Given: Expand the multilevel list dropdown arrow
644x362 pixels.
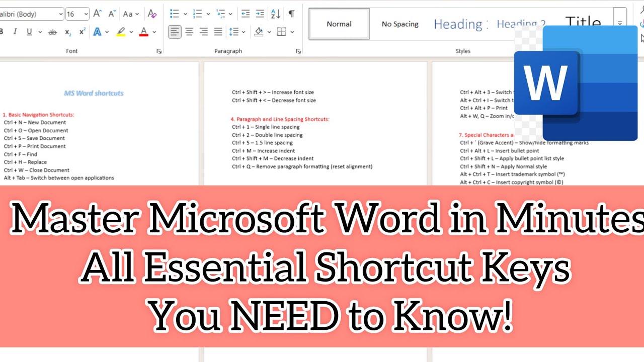Looking at the screenshot, I should click(x=230, y=14).
